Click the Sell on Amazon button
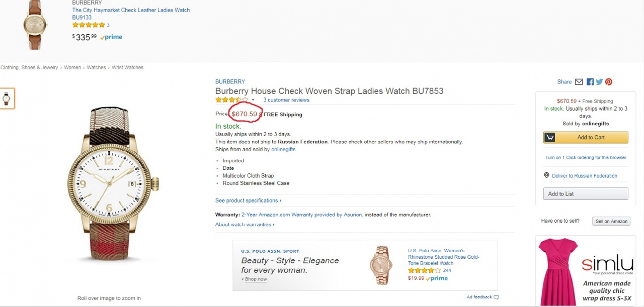The image size is (644, 307). point(611,221)
